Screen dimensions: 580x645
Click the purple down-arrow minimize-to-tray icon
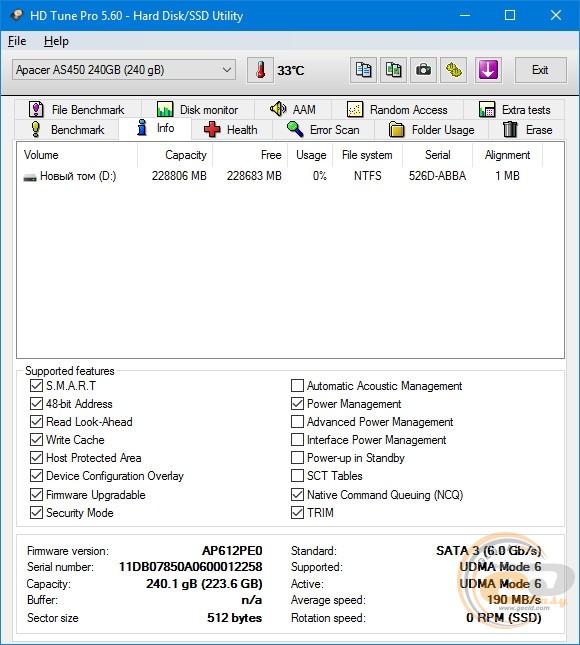pos(488,70)
